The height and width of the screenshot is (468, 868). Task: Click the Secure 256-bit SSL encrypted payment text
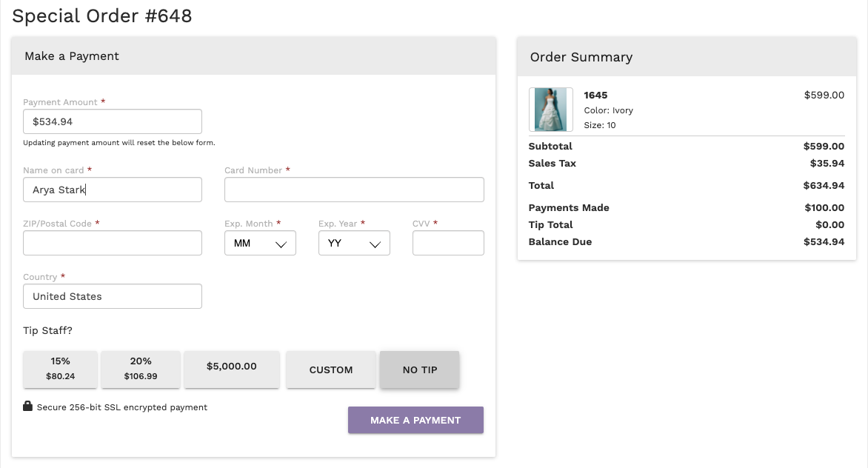point(121,407)
